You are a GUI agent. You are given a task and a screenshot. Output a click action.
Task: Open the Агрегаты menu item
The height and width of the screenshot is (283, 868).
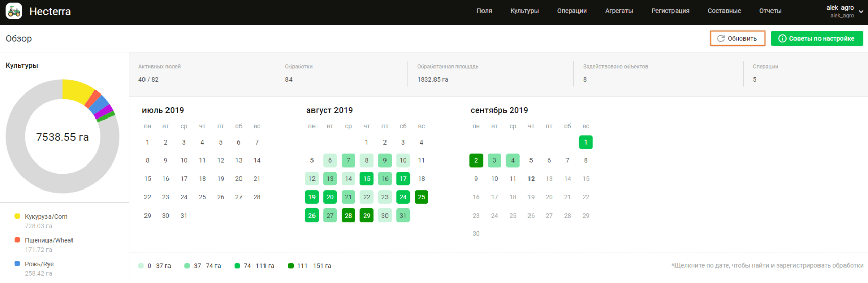[619, 11]
